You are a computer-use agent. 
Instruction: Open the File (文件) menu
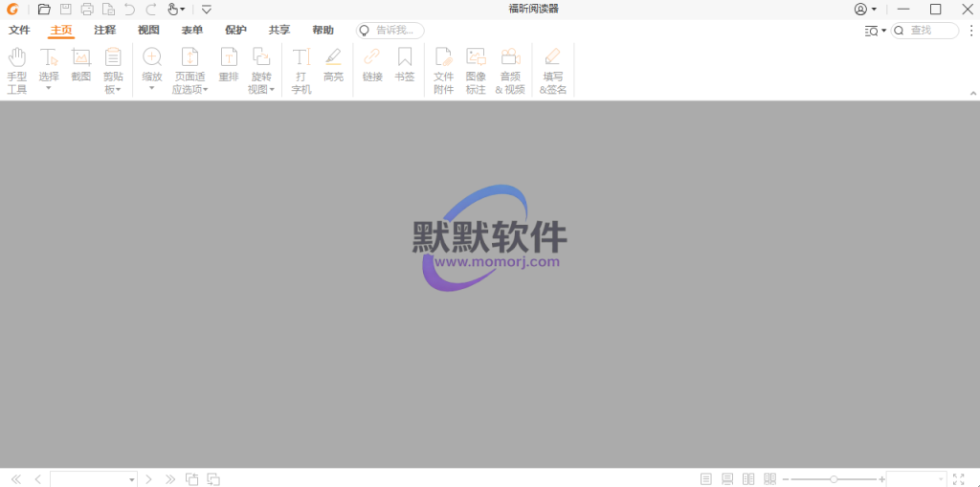19,31
